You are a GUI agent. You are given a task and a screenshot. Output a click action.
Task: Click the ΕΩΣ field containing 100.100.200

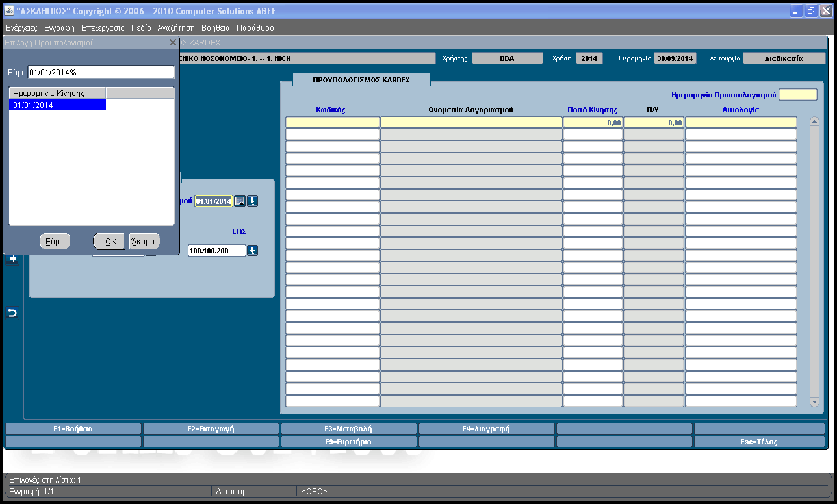[x=217, y=250]
